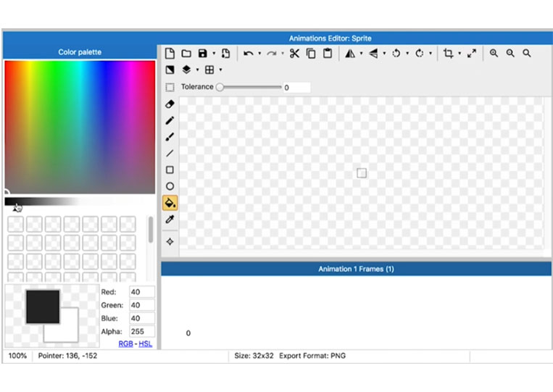Screen dimensions: 553x392
Task: Open the grid options dropdown arrow
Action: (x=221, y=70)
